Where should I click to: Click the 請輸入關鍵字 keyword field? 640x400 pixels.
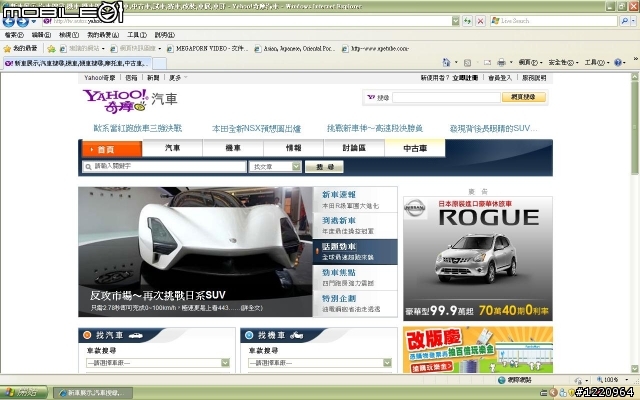coord(164,167)
